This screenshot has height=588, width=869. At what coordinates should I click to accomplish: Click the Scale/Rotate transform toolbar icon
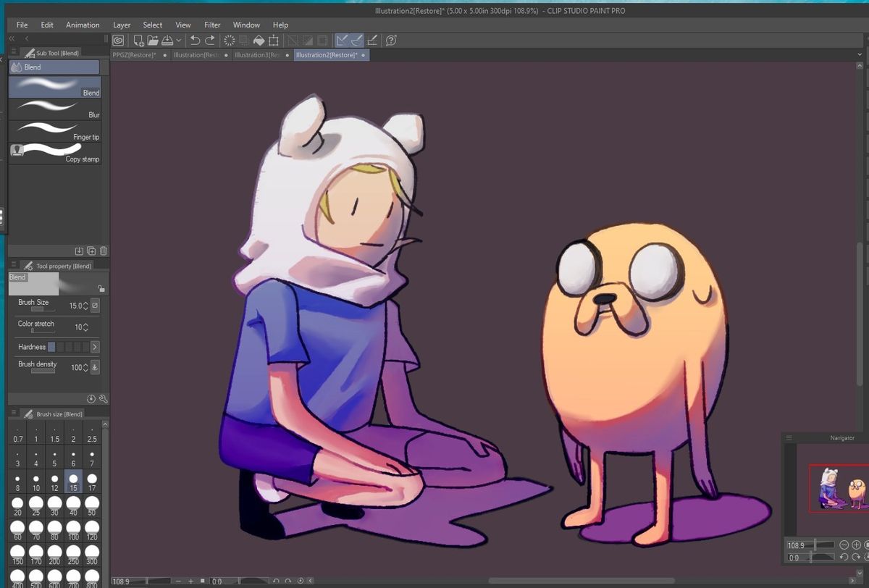coord(274,41)
